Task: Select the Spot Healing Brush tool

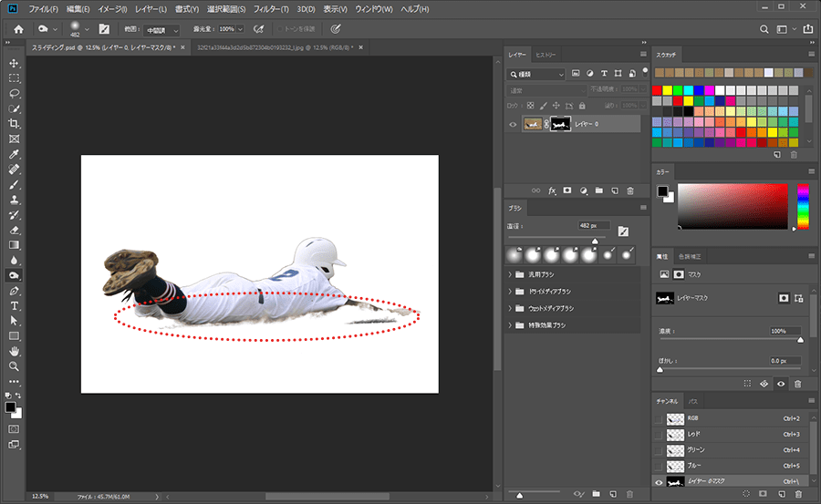Action: [x=14, y=170]
